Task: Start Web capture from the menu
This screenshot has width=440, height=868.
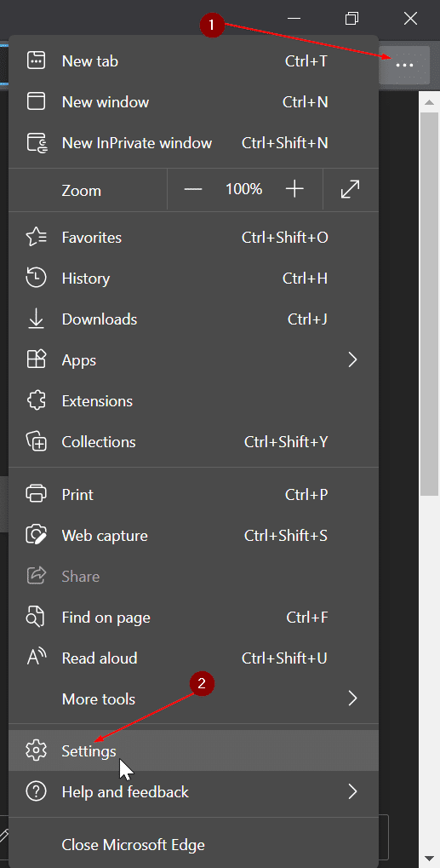Action: click(x=193, y=535)
